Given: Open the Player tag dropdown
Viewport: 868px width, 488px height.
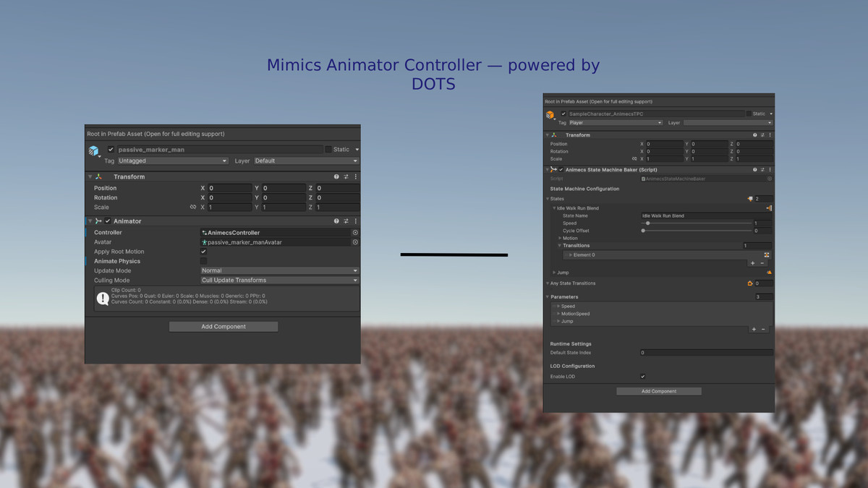Looking at the screenshot, I should click(616, 123).
